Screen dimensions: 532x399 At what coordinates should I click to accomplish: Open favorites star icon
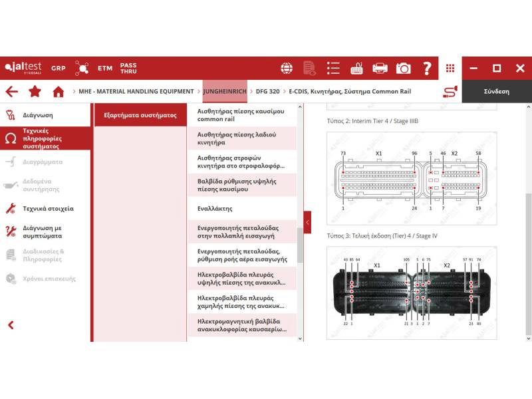[x=35, y=92]
